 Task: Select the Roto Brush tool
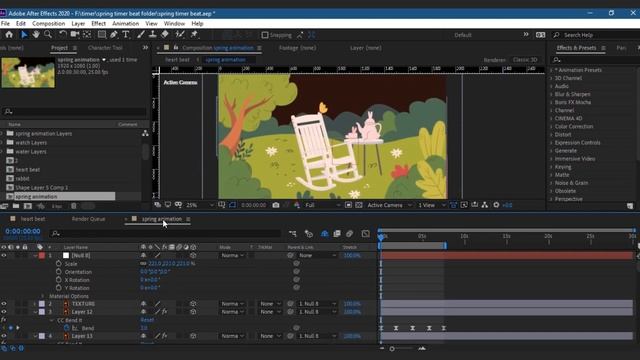tap(180, 35)
